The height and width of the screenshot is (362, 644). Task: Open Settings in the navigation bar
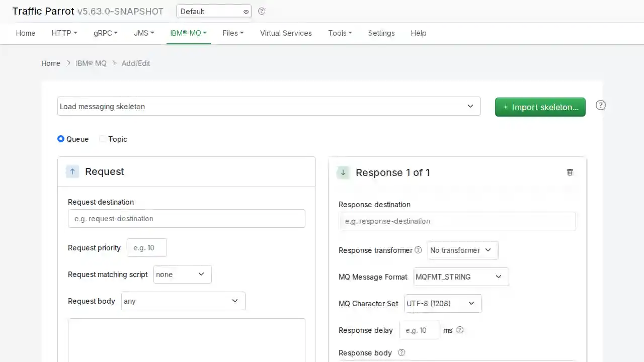click(x=381, y=33)
